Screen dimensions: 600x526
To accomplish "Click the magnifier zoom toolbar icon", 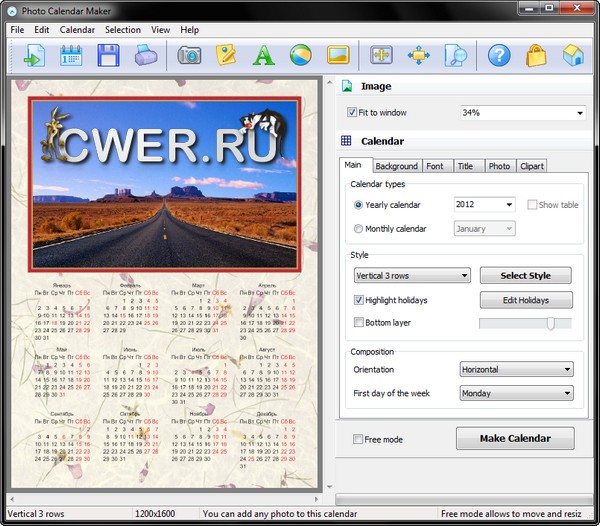I will pyautogui.click(x=455, y=55).
